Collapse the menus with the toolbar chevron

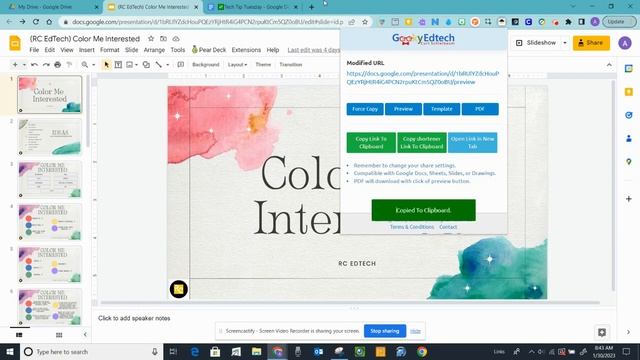(x=609, y=64)
